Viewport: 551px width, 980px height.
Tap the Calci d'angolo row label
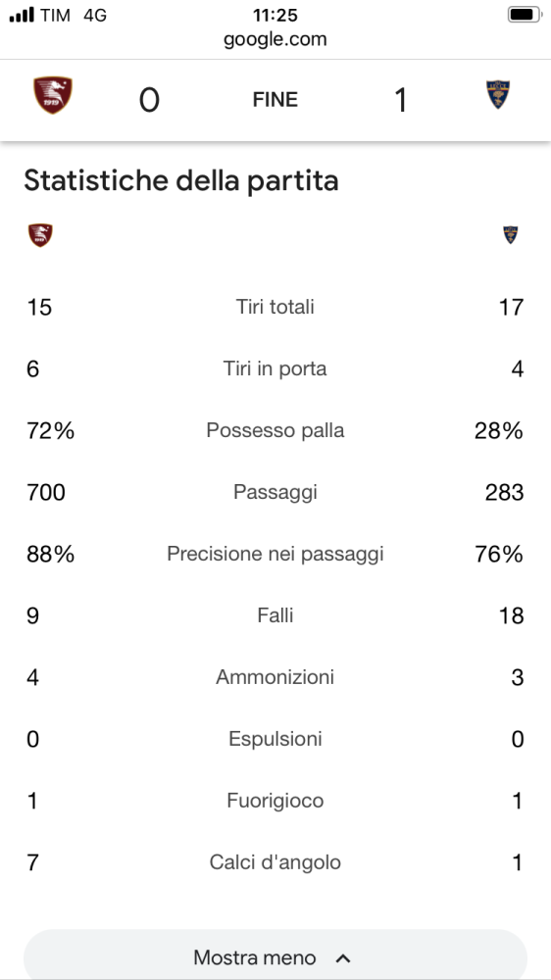pos(275,862)
